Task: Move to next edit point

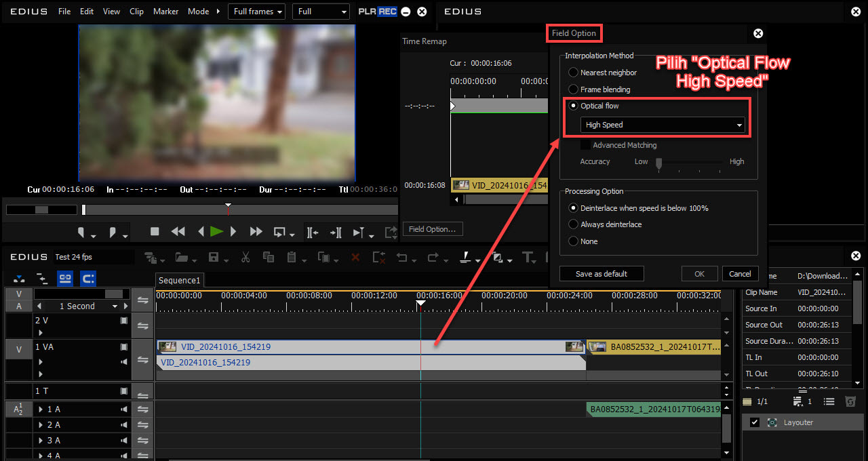Action: (x=336, y=233)
